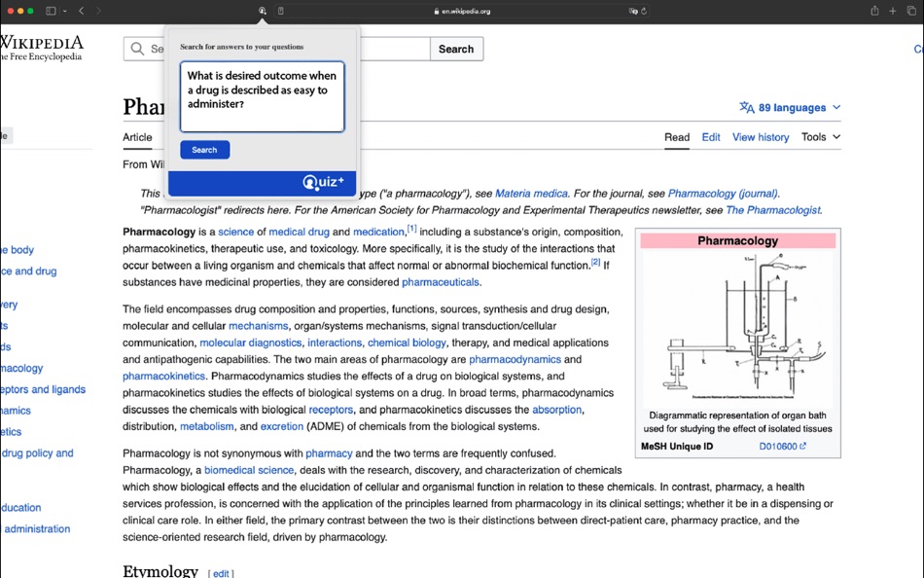Image resolution: width=924 pixels, height=578 pixels.
Task: Open the MeSH ID D010600 link
Action: tap(778, 446)
